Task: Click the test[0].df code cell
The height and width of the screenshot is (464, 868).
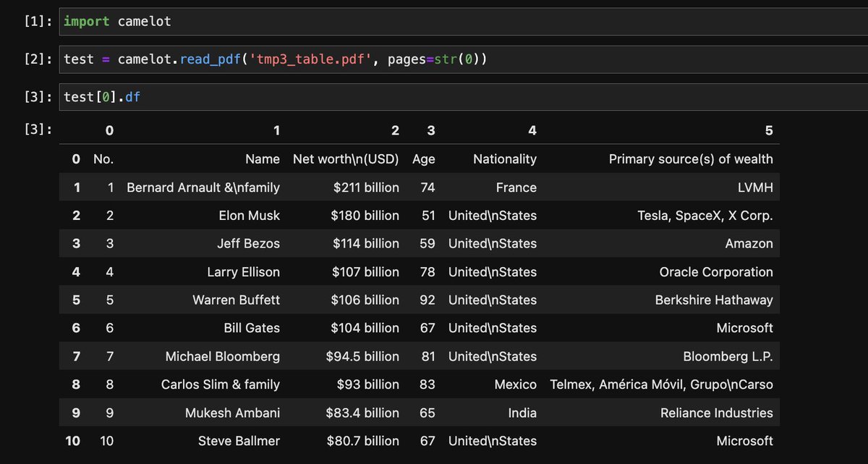Action: pos(463,97)
